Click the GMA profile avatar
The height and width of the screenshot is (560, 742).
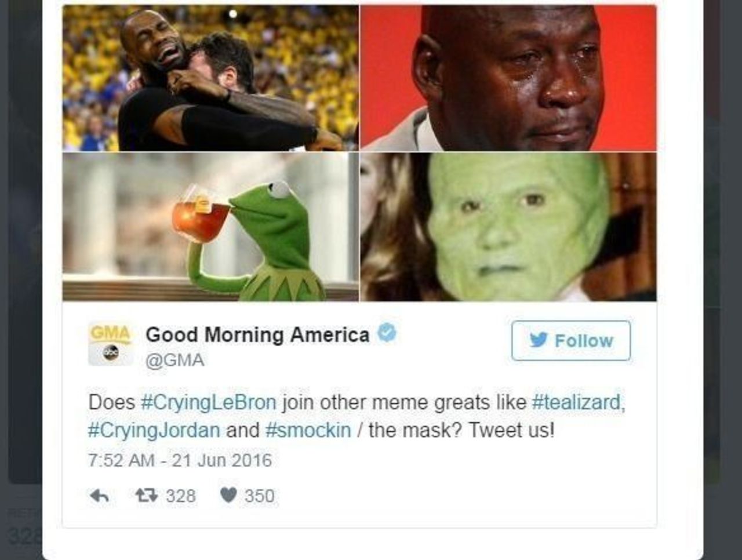pyautogui.click(x=110, y=344)
